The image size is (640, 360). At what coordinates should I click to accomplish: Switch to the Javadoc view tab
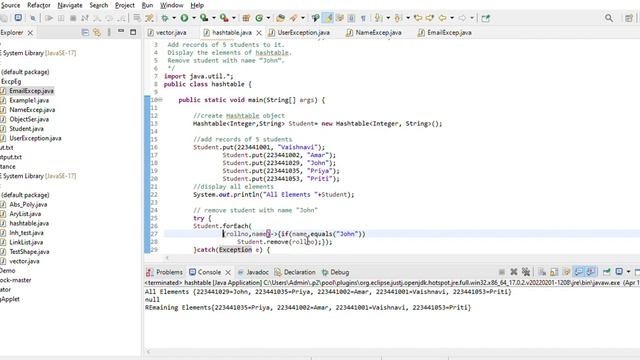253,272
